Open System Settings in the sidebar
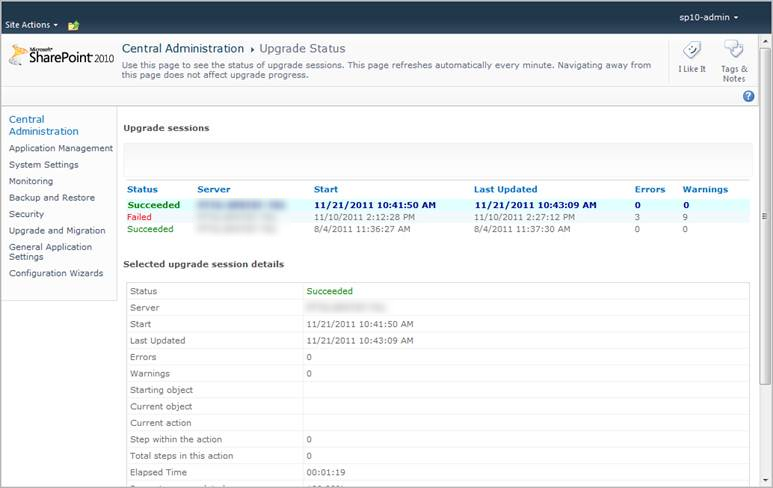773x488 pixels. pos(43,165)
